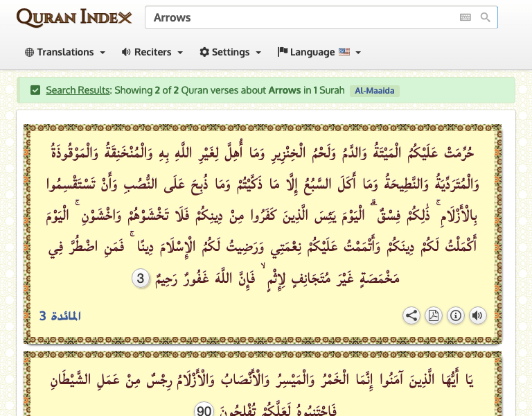The image size is (532, 416).
Task: Click the Quran Index logo
Action: pyautogui.click(x=73, y=17)
